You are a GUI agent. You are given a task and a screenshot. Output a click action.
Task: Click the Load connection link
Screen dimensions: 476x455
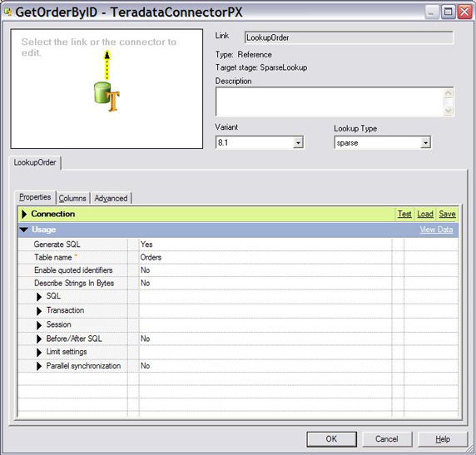click(x=425, y=214)
